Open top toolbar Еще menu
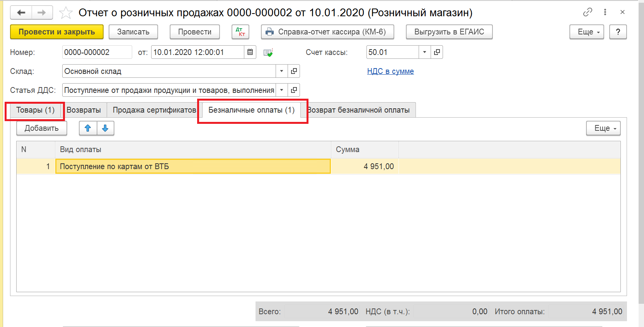 (586, 32)
